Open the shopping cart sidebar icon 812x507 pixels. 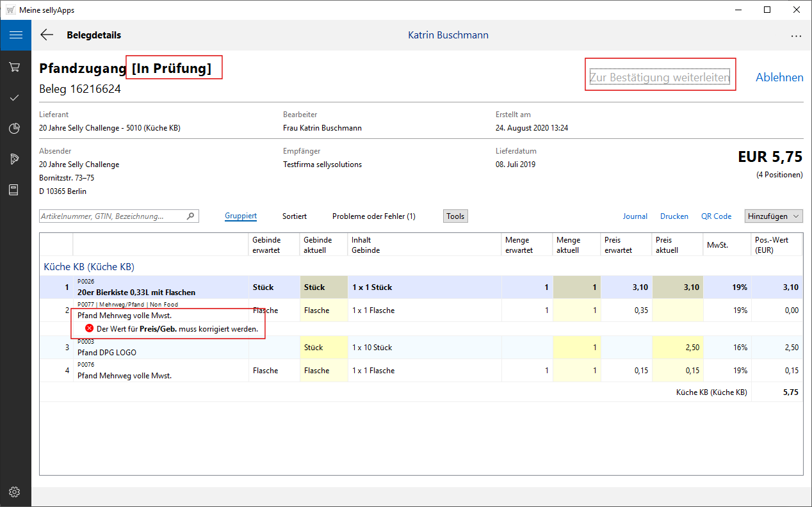pyautogui.click(x=15, y=67)
